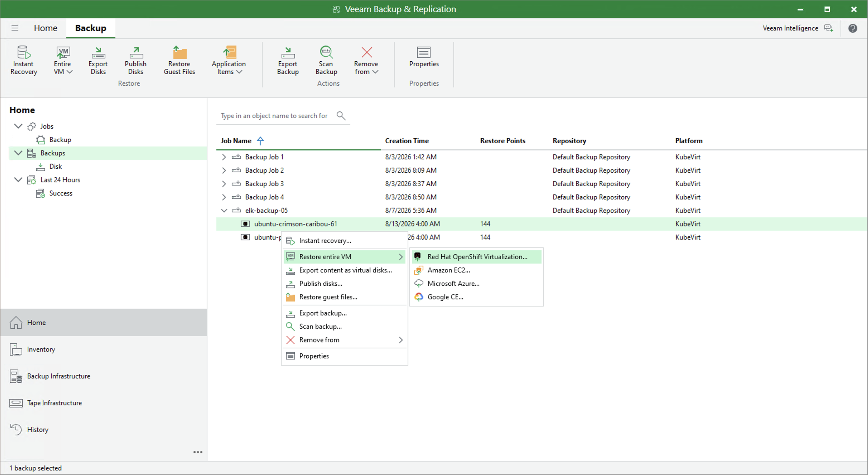Sort by Repository column header
868x475 pixels.
click(x=569, y=141)
